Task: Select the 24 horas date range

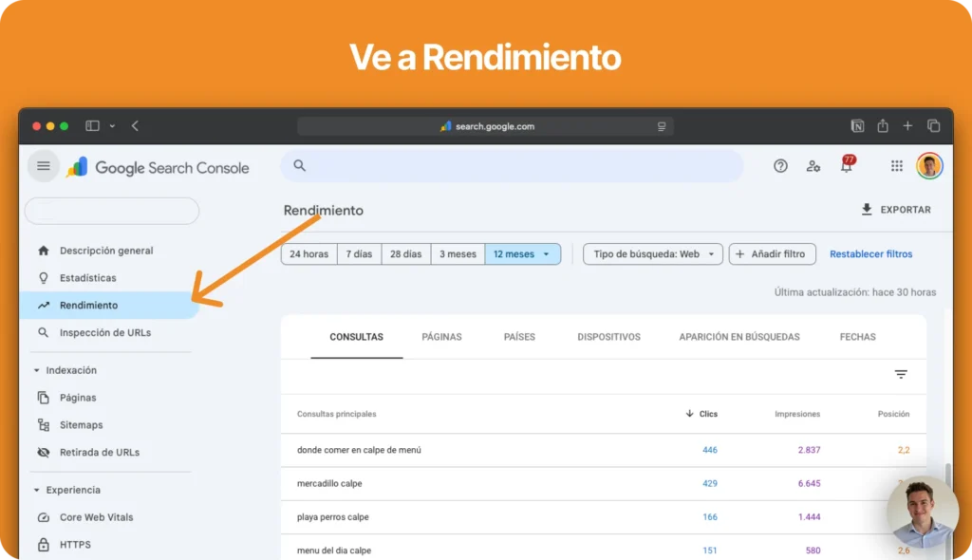Action: tap(308, 254)
